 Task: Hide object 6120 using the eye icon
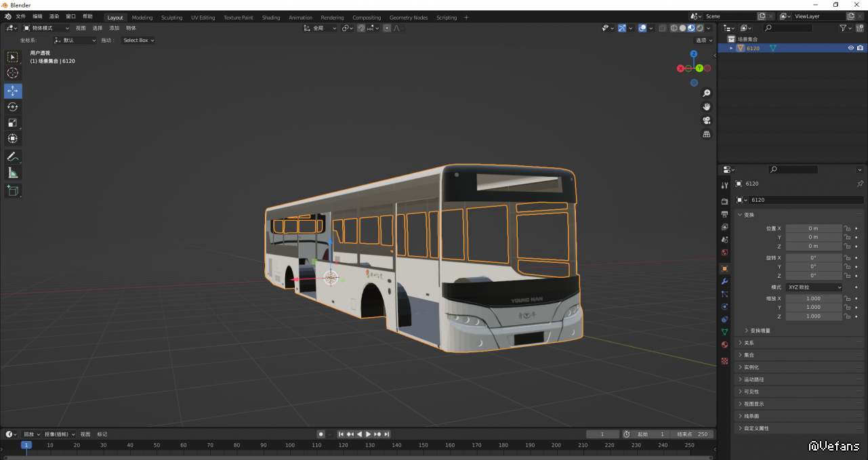click(850, 48)
